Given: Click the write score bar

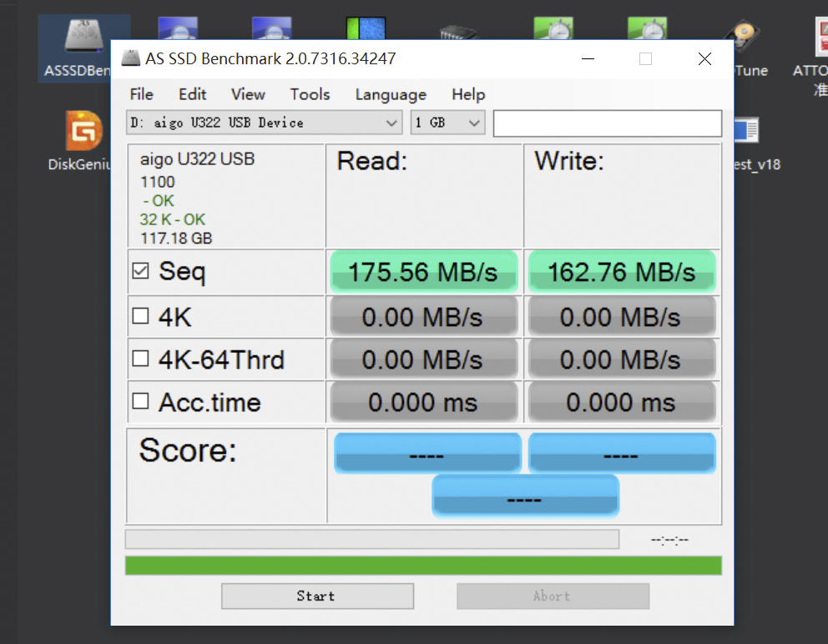Looking at the screenshot, I should pos(622,453).
